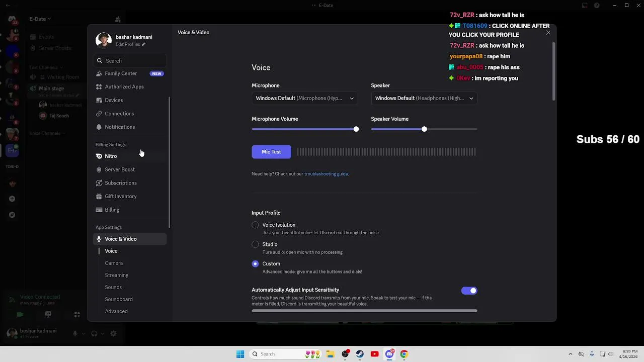Open Billing settings

[130, 210]
